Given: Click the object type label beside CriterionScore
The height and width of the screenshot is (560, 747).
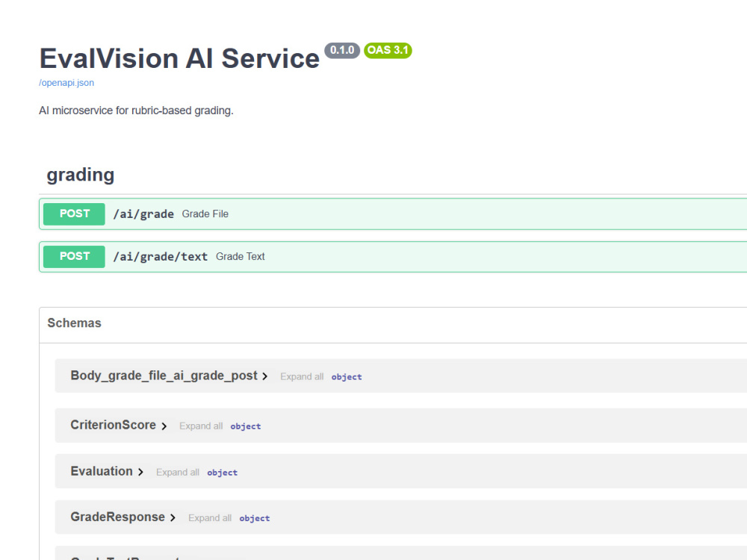Looking at the screenshot, I should [x=246, y=426].
